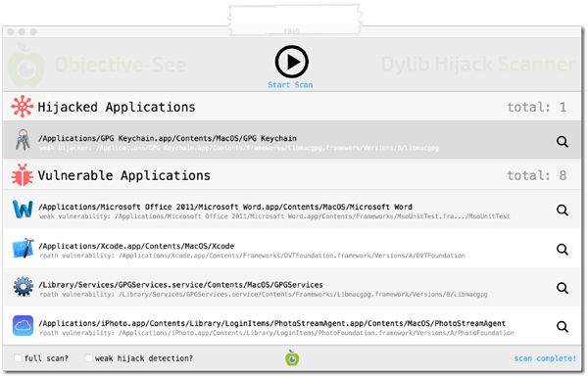
Task: Zoom the window using title bar button
Action: [x=33, y=32]
